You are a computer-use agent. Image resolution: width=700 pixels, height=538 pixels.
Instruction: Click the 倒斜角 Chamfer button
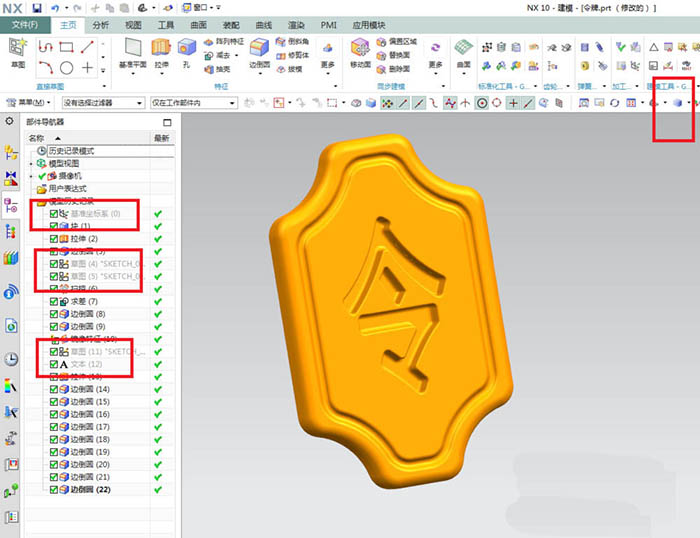coord(292,42)
